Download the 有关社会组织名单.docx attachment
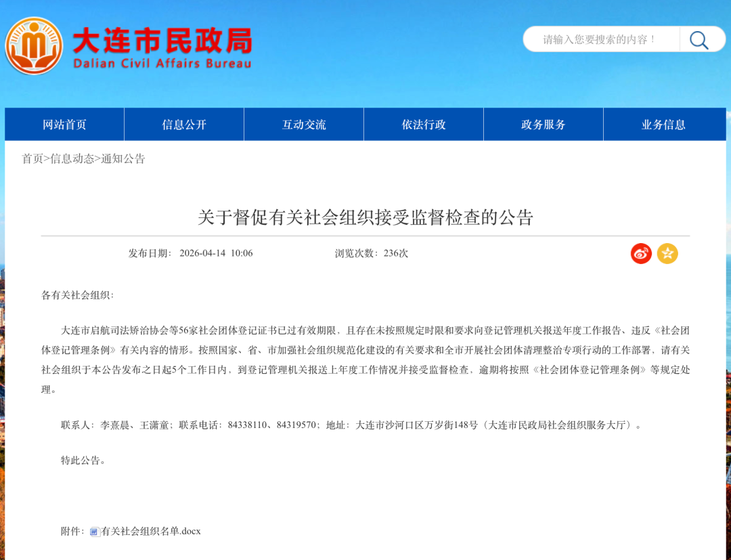 click(151, 532)
